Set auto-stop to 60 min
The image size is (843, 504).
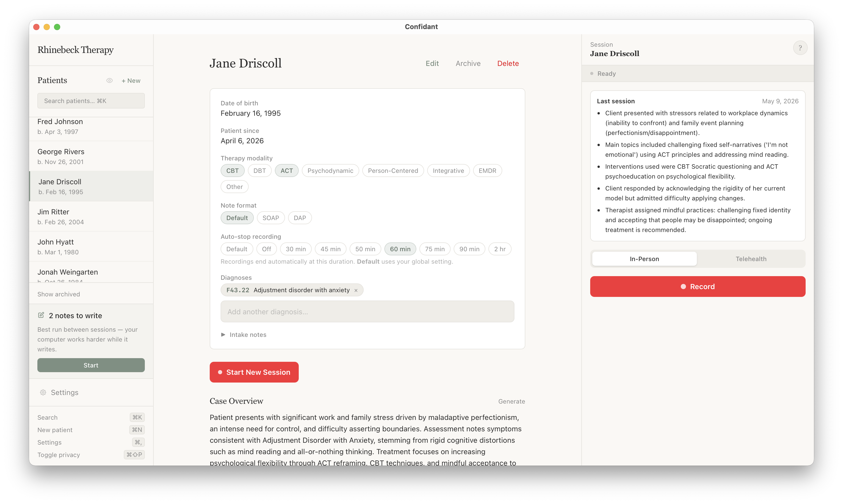(x=400, y=249)
